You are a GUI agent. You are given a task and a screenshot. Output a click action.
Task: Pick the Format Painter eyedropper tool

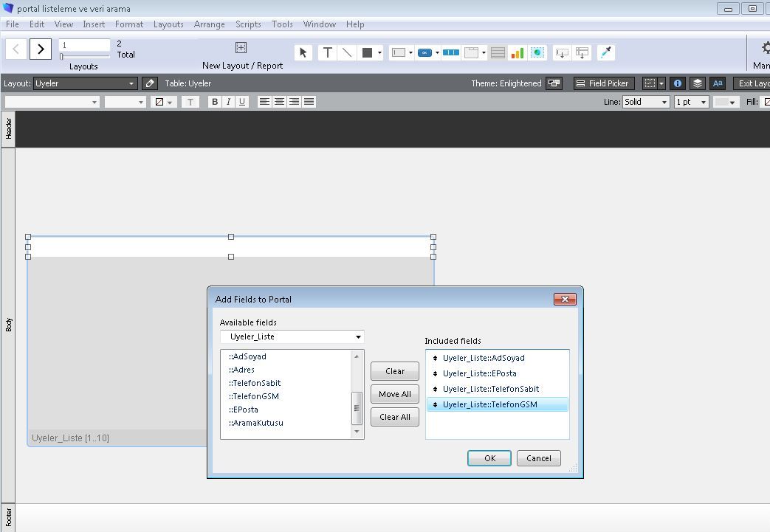(605, 52)
